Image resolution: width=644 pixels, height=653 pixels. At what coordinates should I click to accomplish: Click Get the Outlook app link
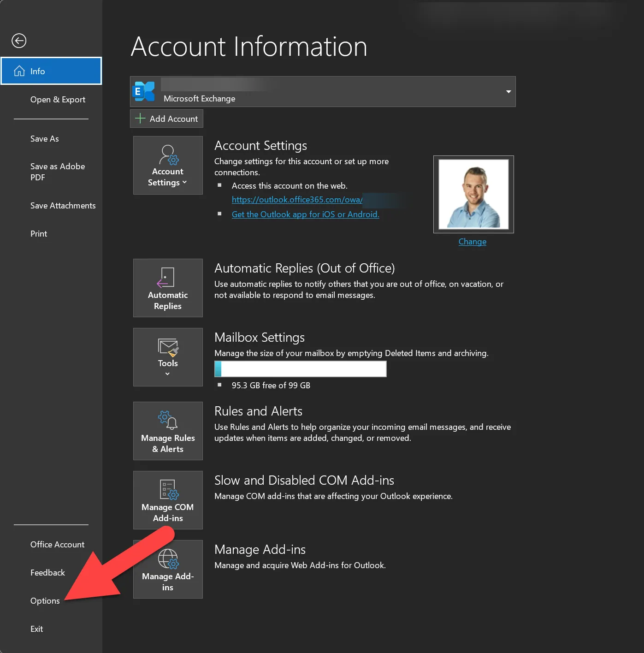(x=305, y=214)
